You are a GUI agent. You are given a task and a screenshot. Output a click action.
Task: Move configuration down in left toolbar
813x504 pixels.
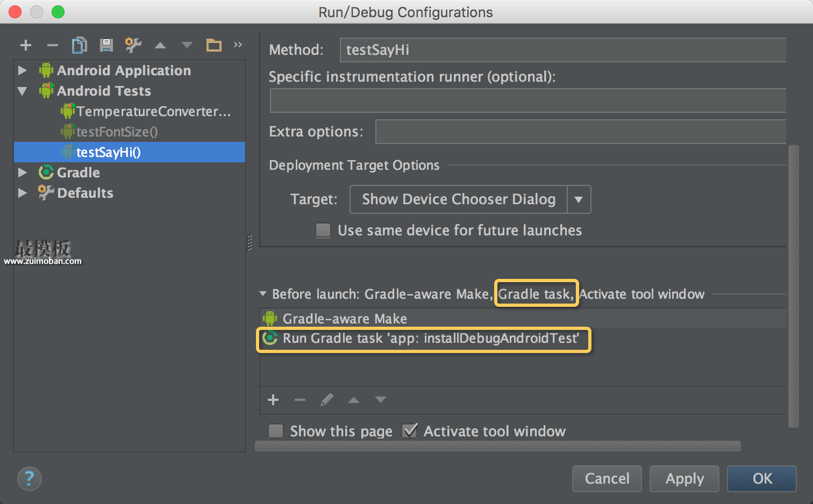tap(187, 45)
